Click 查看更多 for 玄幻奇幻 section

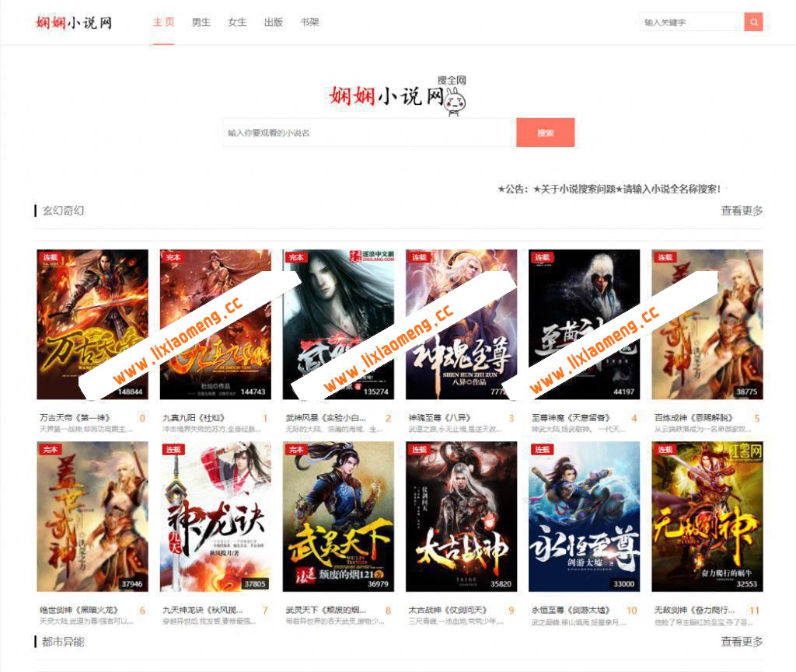742,211
